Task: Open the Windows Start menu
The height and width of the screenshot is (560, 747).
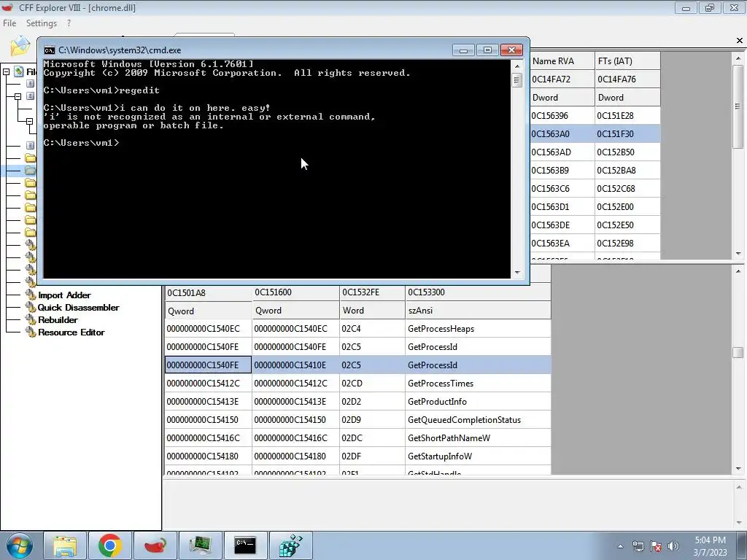Action: (x=18, y=545)
